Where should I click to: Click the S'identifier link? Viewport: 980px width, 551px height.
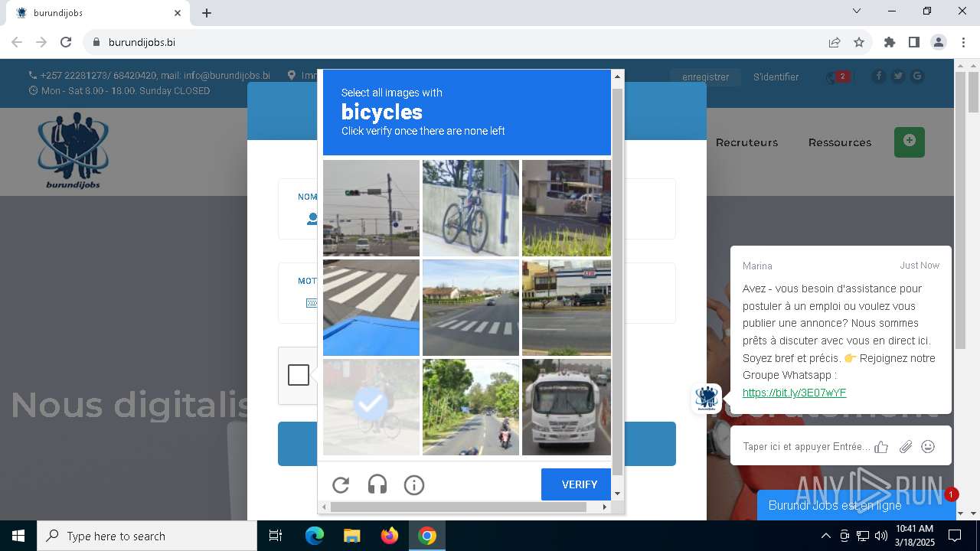point(776,77)
